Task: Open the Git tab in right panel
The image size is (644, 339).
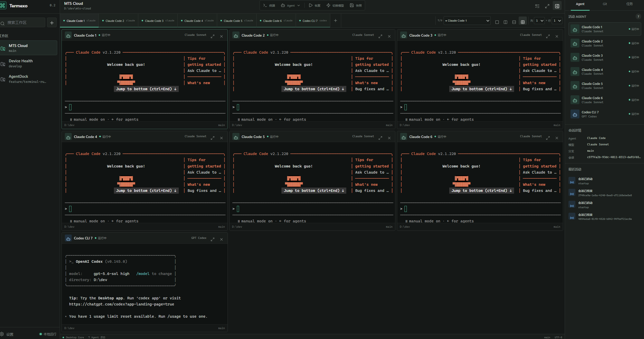Action: (605, 4)
